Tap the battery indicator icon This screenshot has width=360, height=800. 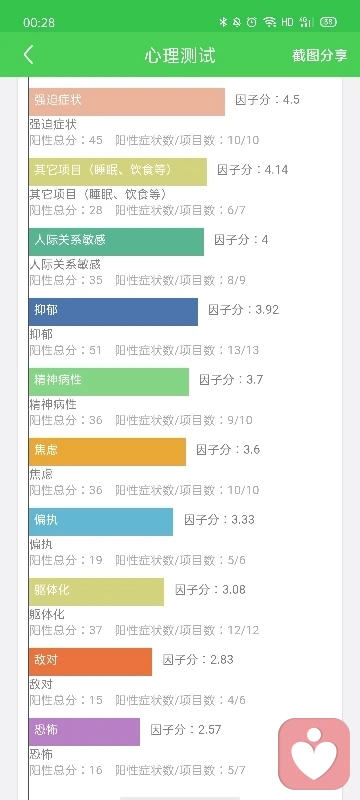(x=328, y=22)
